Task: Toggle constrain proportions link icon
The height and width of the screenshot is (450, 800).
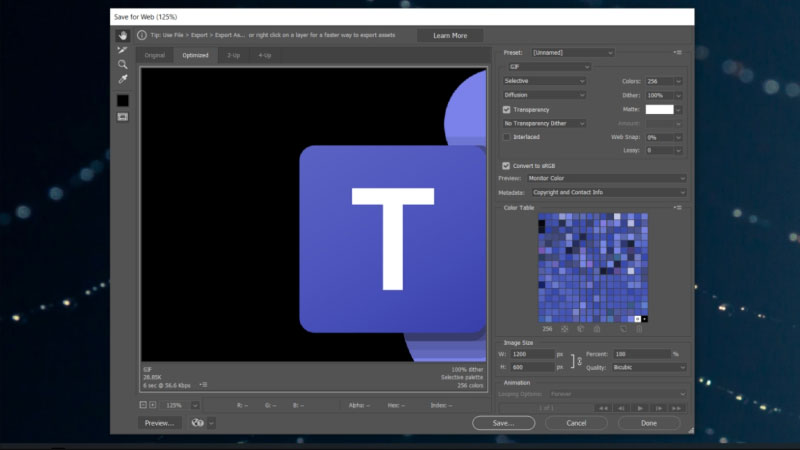Action: pyautogui.click(x=580, y=361)
